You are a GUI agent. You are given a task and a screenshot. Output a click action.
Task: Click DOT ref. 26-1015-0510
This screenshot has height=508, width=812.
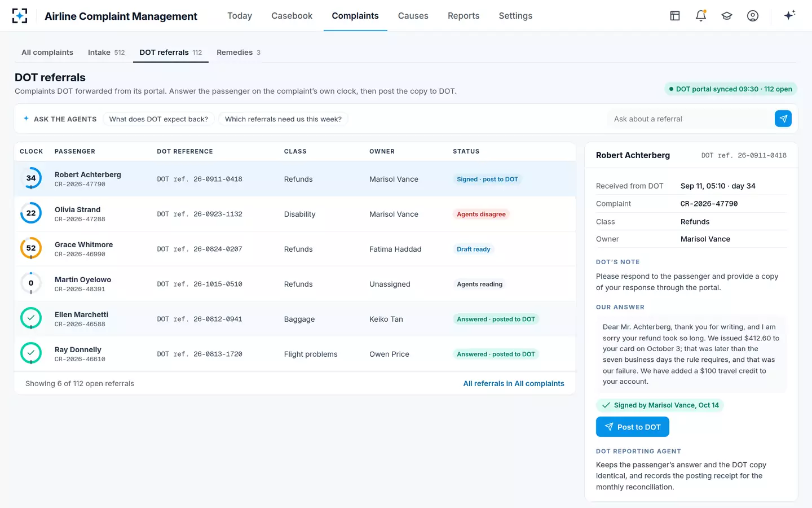(200, 284)
